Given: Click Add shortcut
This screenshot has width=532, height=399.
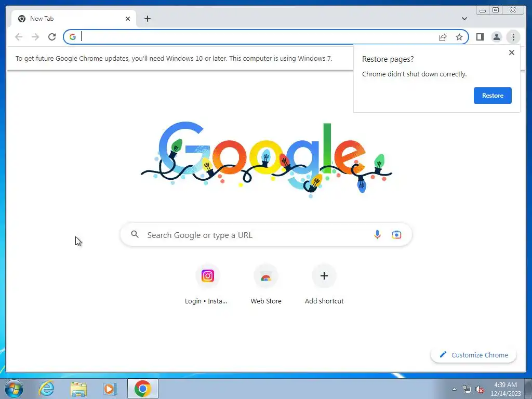Looking at the screenshot, I should coord(324,285).
